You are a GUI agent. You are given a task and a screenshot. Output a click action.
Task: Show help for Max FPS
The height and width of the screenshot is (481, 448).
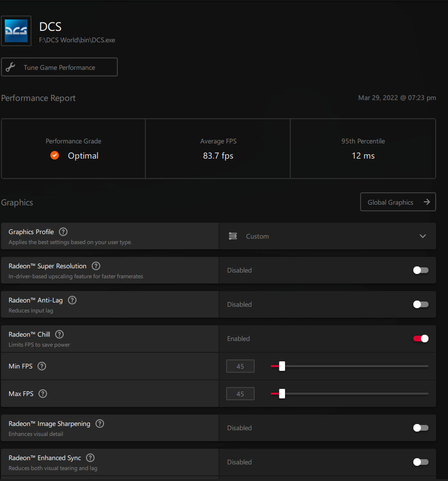pos(43,394)
